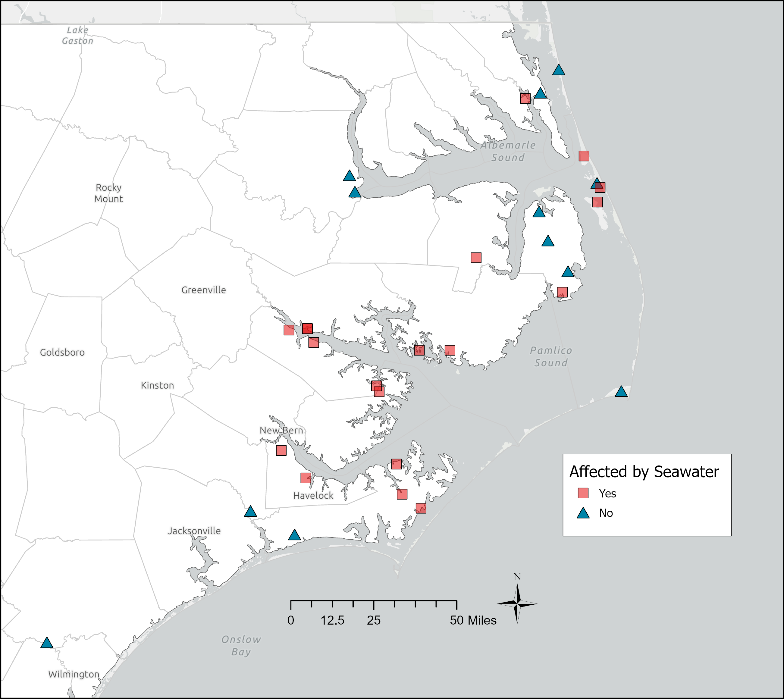Click the '50 Miles' scale bar label
The width and height of the screenshot is (784, 699).
point(473,620)
